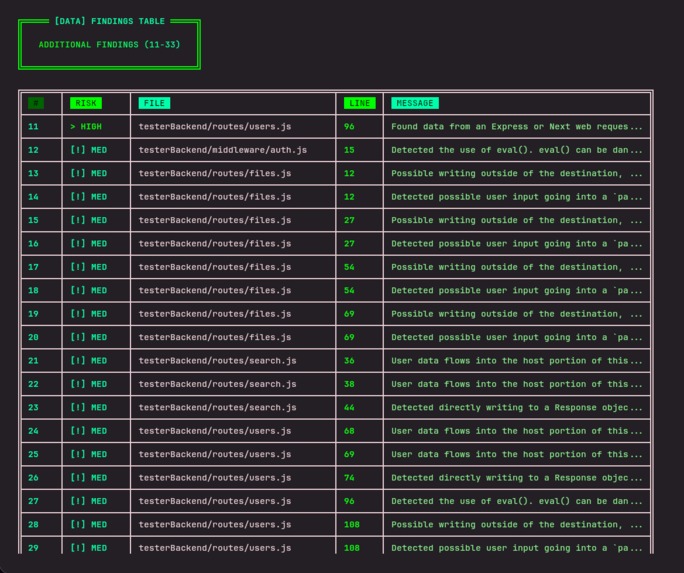Click 'Detected directly writing' message row 26
This screenshot has height=573, width=684.
coord(516,478)
